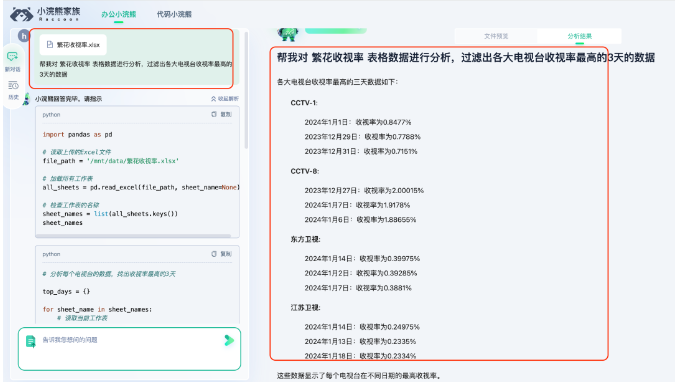Open the 繁花收视率.xlsx file chip

coord(73,44)
